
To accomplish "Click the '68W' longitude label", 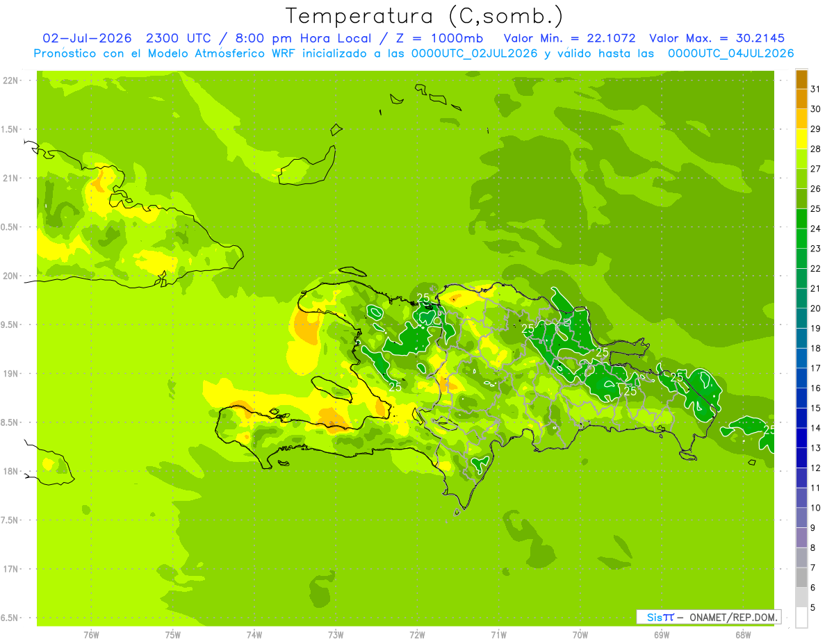I will pyautogui.click(x=743, y=635).
